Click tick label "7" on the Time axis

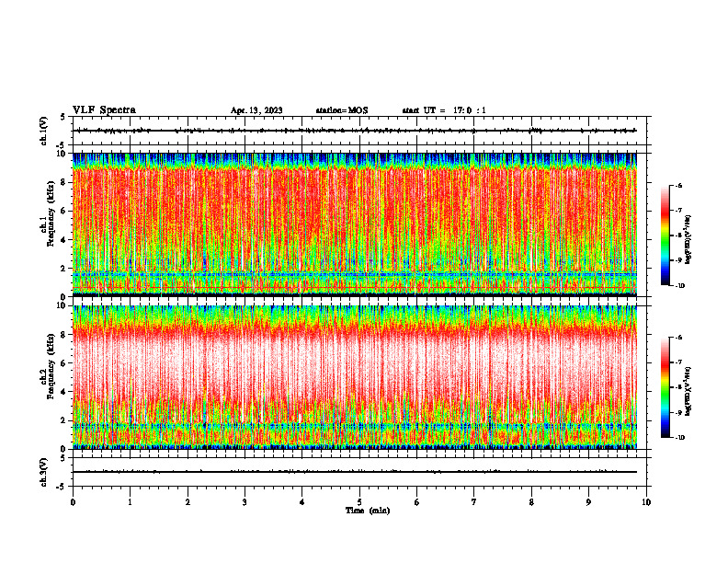[474, 502]
